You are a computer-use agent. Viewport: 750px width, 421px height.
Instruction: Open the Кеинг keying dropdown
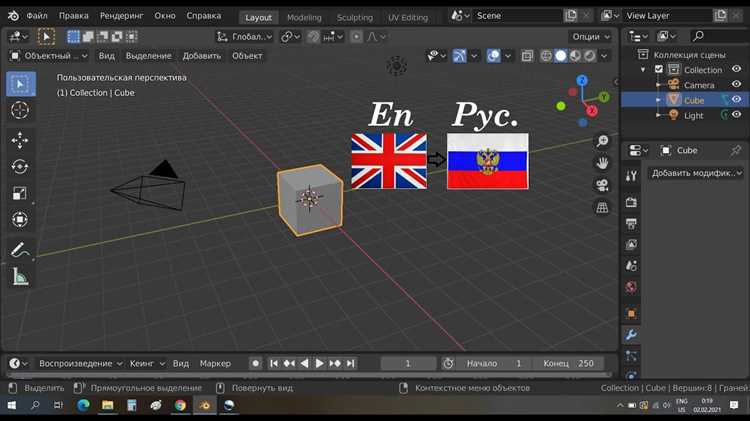click(x=147, y=364)
